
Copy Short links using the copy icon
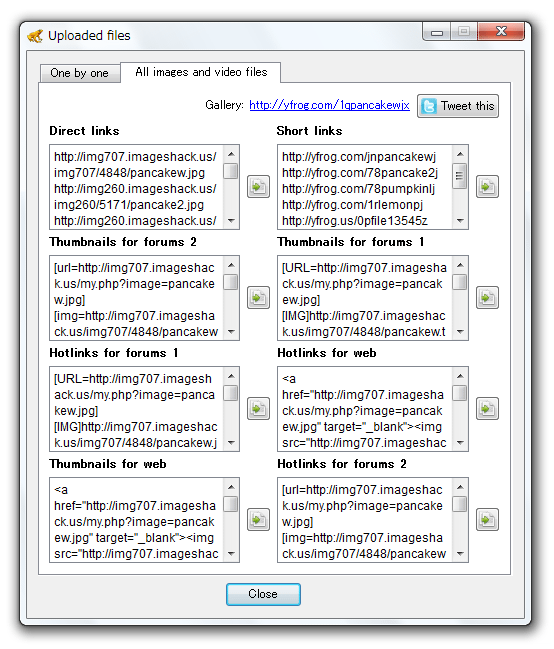[x=487, y=187]
